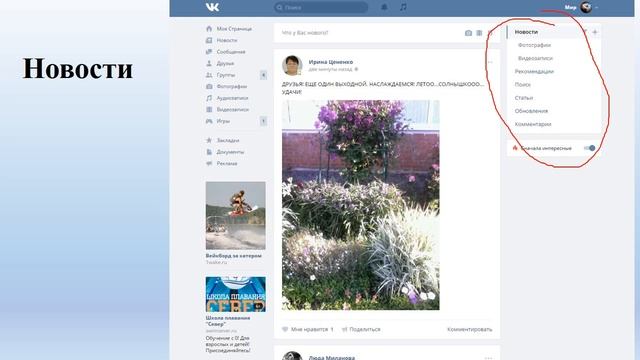Screen dimensions: 640x360
Task: Attach a video using film icon
Action: point(479,33)
